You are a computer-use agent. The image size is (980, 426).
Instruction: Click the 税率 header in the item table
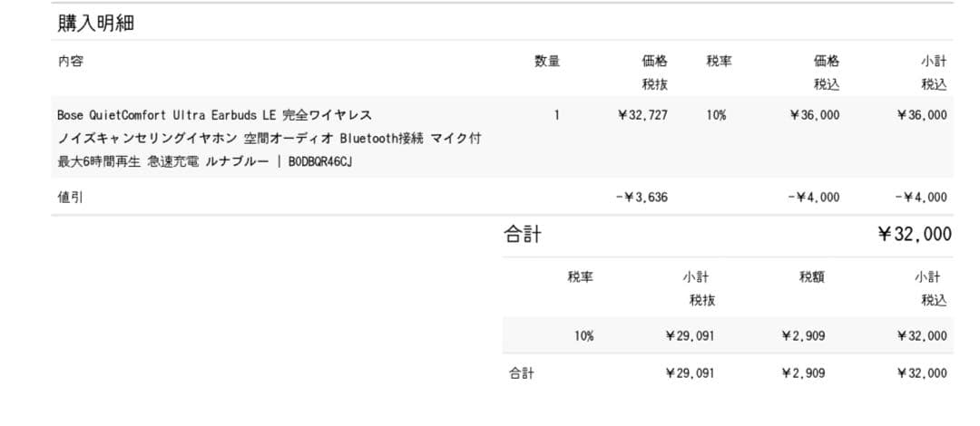coord(720,62)
